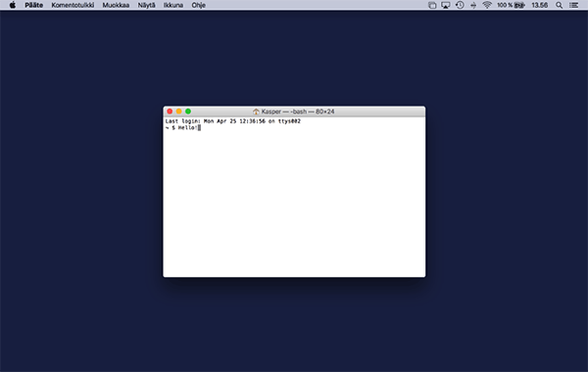Open the Näytä menu
The height and width of the screenshot is (372, 588).
146,5
